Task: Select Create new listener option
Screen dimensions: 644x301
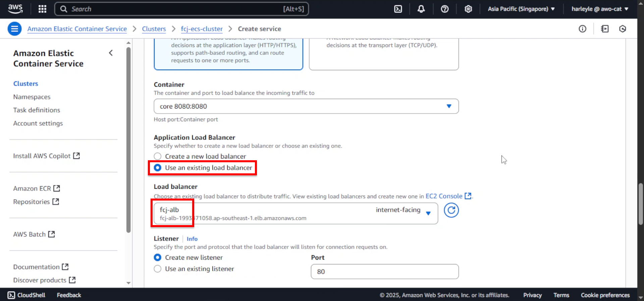Action: tap(158, 257)
